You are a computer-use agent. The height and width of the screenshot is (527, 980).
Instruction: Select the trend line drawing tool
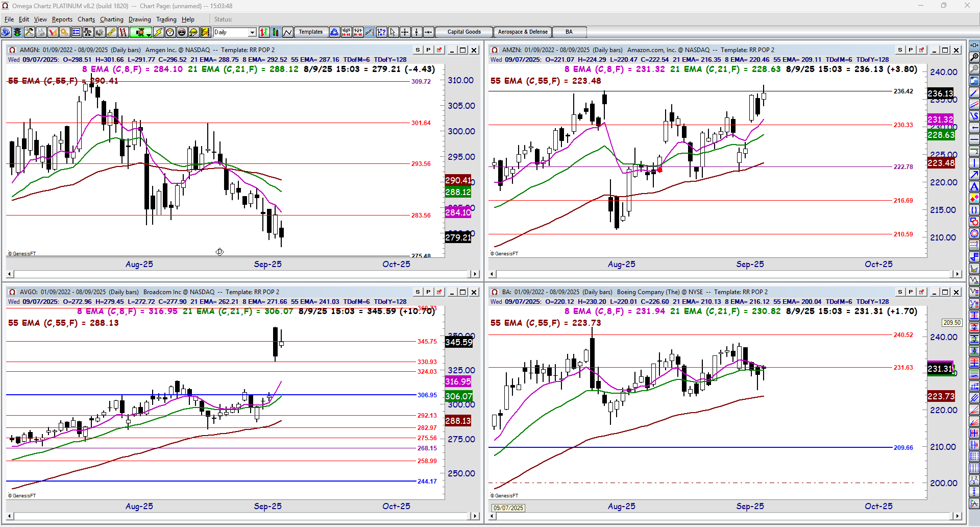974,93
